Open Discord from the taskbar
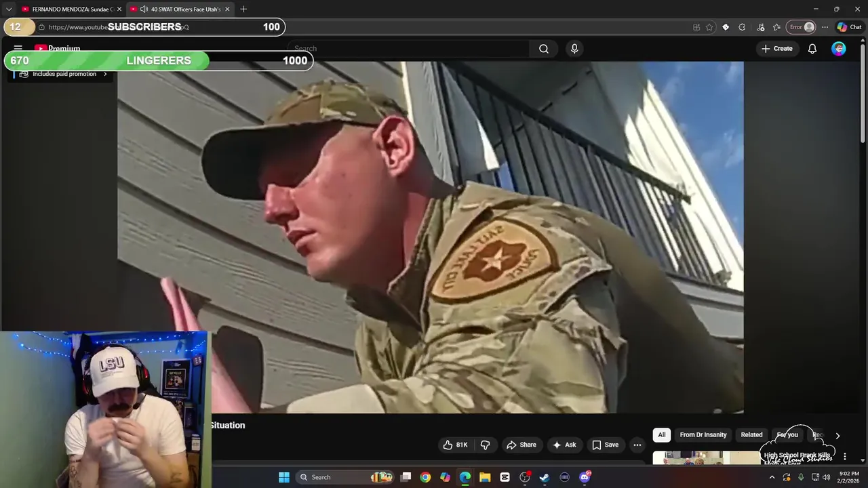The height and width of the screenshot is (488, 868). click(585, 477)
